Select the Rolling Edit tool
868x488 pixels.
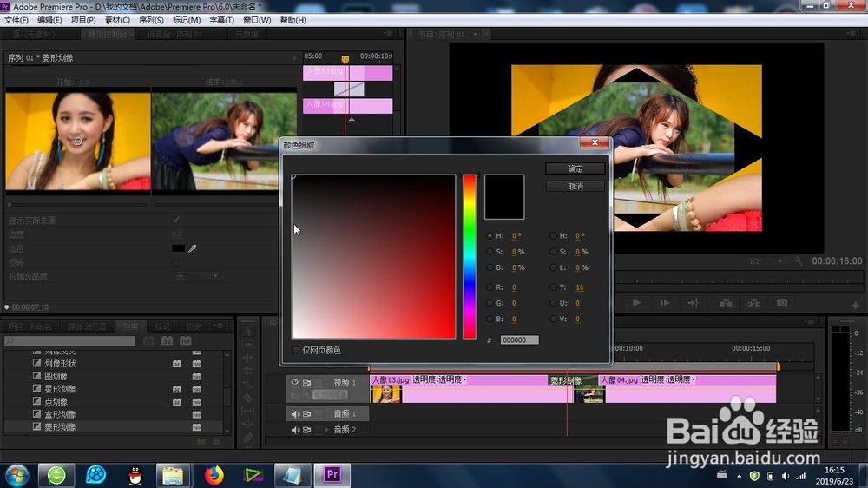tap(247, 371)
